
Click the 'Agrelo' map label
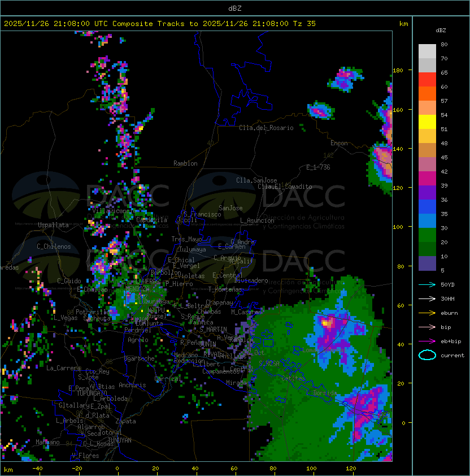tap(138, 340)
